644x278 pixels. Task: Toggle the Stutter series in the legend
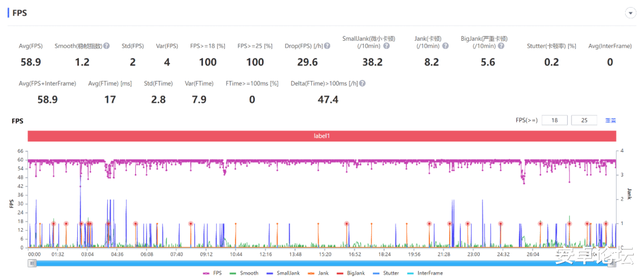pos(385,273)
